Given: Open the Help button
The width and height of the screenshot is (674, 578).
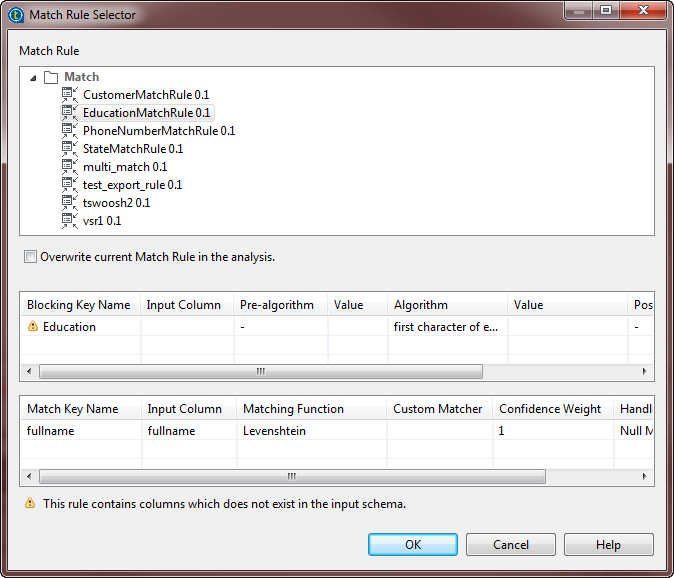Looking at the screenshot, I should pyautogui.click(x=609, y=544).
